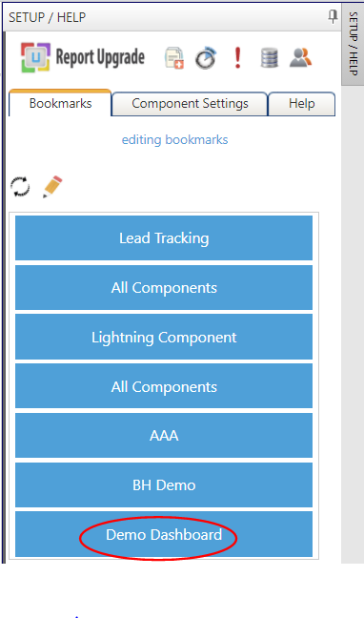Click the stopwatch timer icon
The width and height of the screenshot is (364, 618).
pyautogui.click(x=206, y=58)
